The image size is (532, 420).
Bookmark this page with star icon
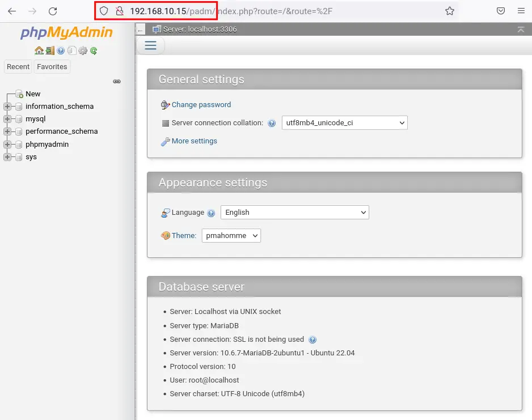coord(450,11)
